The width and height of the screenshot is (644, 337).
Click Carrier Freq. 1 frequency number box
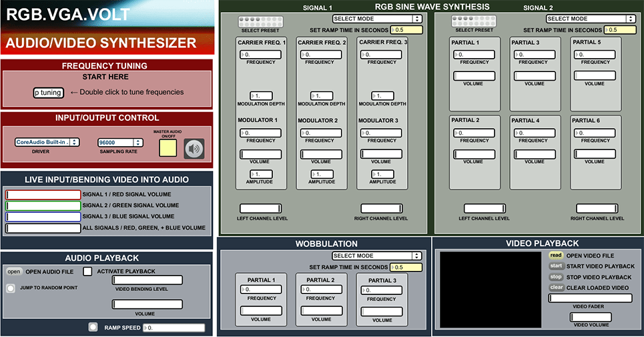pos(261,55)
